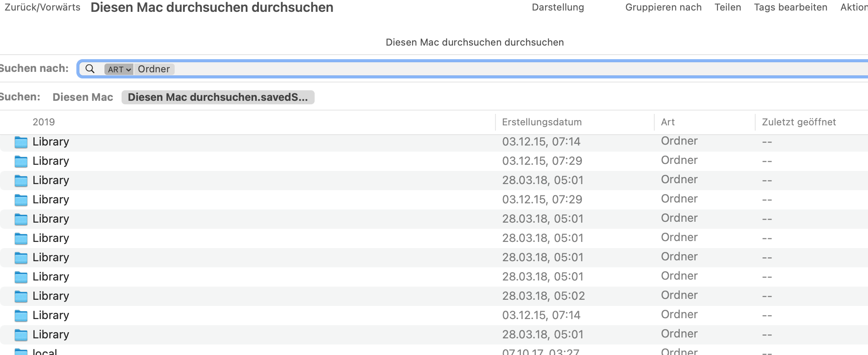868x355 pixels.
Task: Click the Teilen share button
Action: click(728, 7)
